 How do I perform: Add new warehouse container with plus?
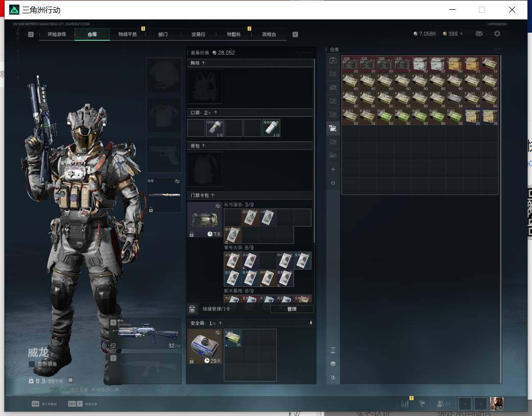[x=333, y=169]
